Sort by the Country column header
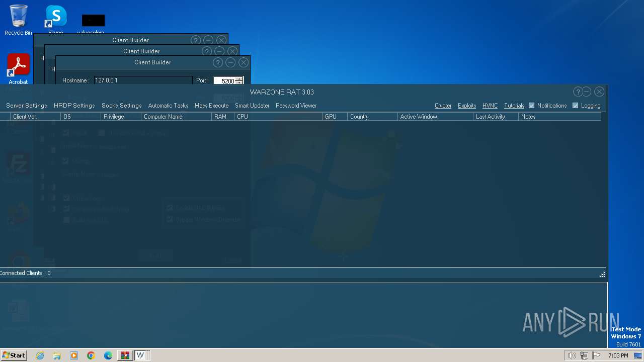 372,117
